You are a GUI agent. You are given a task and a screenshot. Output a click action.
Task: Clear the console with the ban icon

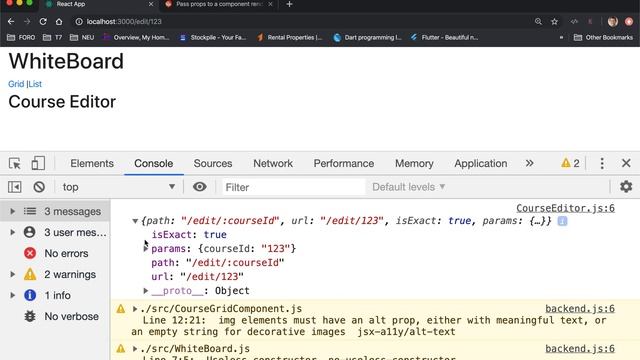[x=39, y=187]
